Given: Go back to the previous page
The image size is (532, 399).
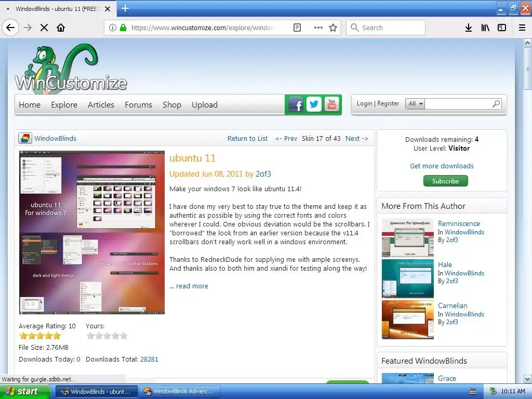Looking at the screenshot, I should (10, 28).
